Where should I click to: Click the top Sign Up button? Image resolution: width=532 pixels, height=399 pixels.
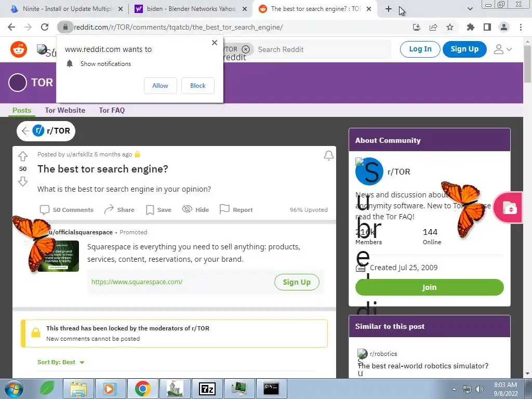[464, 49]
